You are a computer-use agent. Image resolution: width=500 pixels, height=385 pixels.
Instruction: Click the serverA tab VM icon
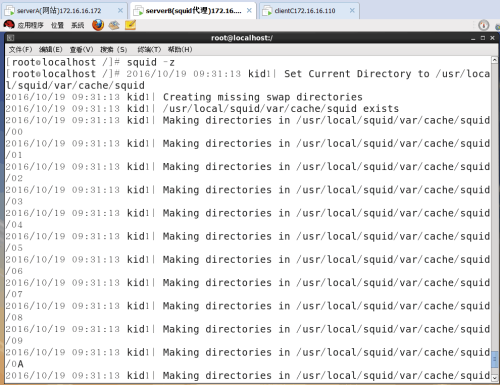(x=9, y=11)
